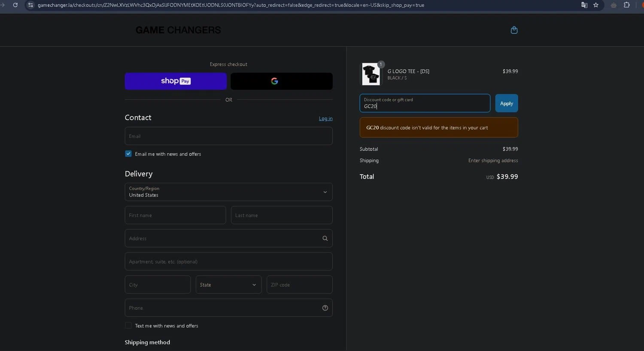Image resolution: width=644 pixels, height=351 pixels.
Task: Check Text me with news and offers
Action: [128, 326]
